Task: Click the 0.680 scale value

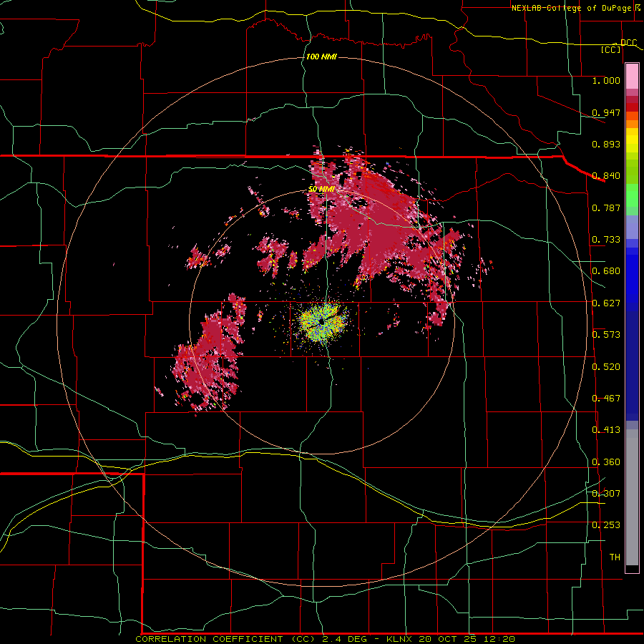Action: coord(606,271)
